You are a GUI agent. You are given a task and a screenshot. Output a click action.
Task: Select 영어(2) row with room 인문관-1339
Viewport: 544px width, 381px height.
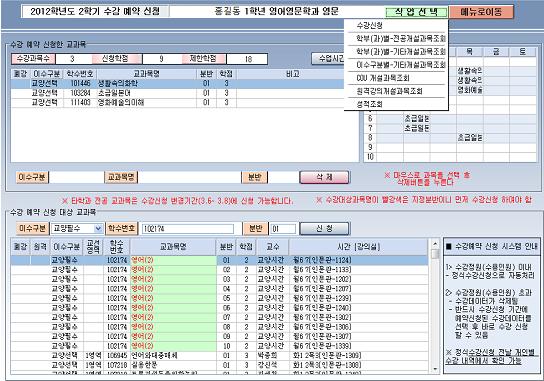coord(220,346)
